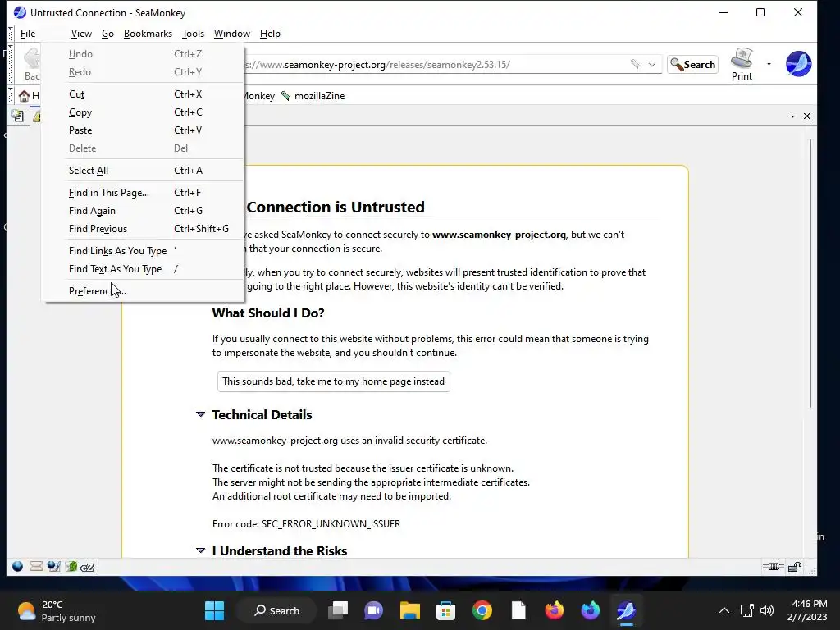
Task: Open the Bookmarks menu
Action: point(148,33)
